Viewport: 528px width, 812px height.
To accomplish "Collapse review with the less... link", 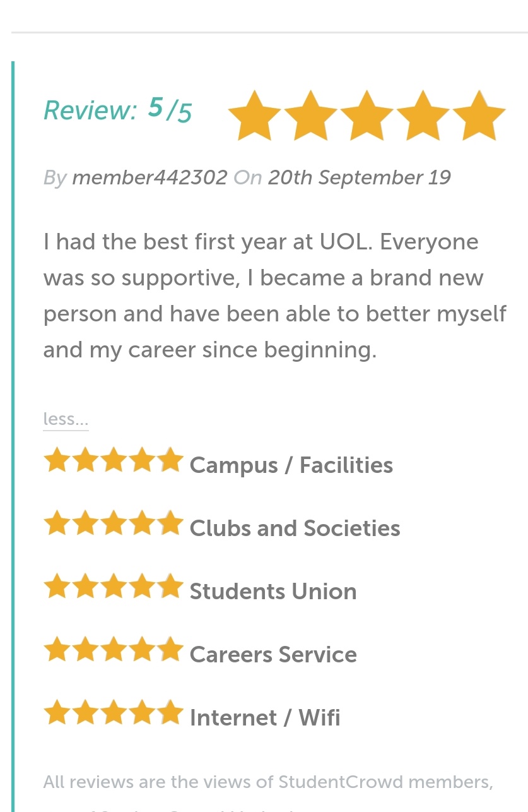I will 66,419.
